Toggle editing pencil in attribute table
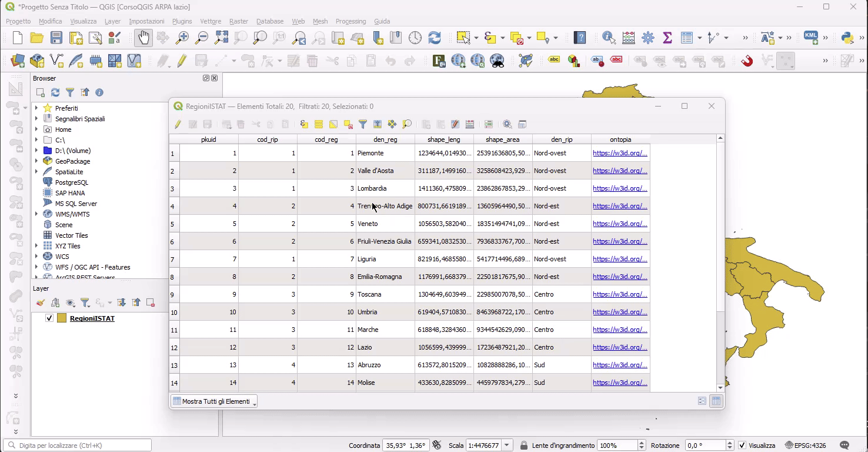The height and width of the screenshot is (452, 868). click(178, 124)
